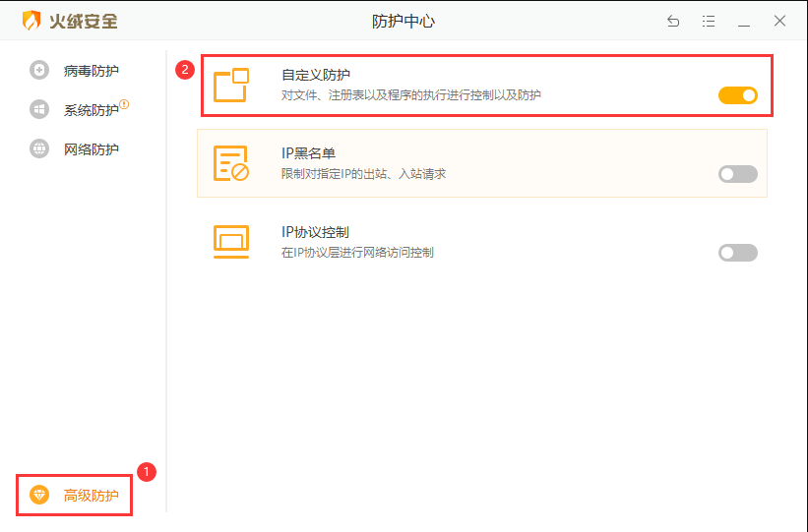Open the IP协议控制 settings title
808x532 pixels.
coord(315,232)
